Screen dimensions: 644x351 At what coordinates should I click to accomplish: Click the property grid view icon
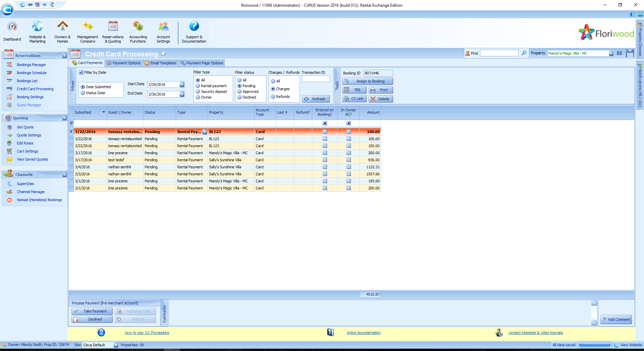(x=619, y=53)
